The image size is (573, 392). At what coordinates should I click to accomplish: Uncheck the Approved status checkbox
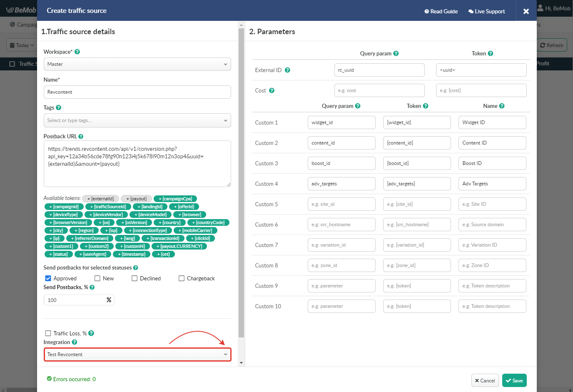[x=48, y=278]
